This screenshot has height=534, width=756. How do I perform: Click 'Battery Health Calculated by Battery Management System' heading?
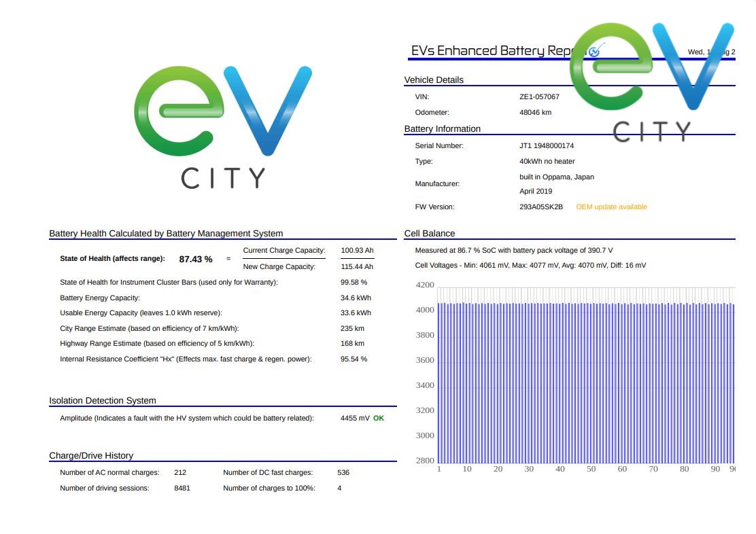point(166,233)
